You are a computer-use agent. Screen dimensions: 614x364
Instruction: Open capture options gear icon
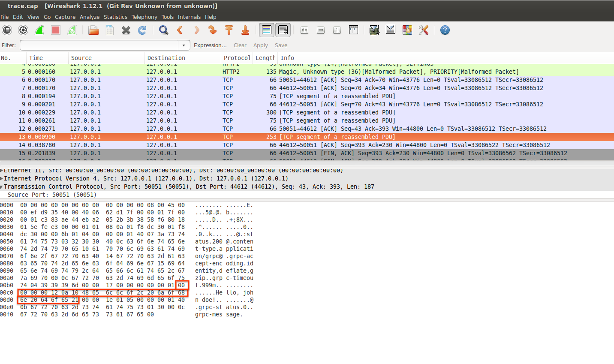[x=23, y=30]
